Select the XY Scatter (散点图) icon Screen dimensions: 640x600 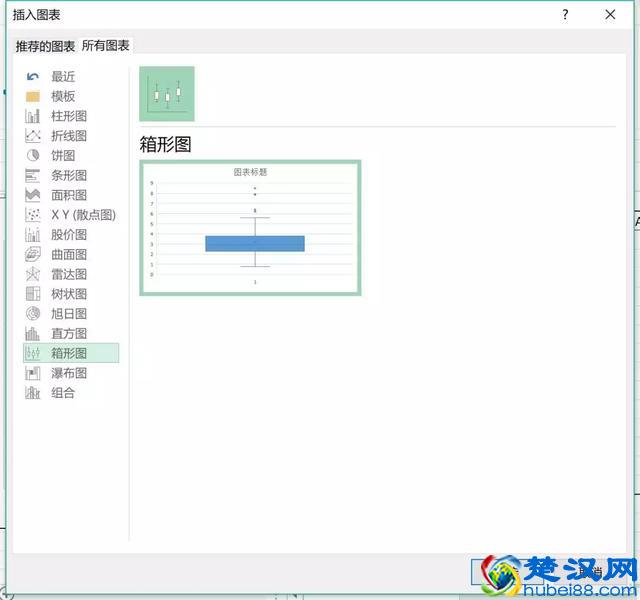pos(33,215)
